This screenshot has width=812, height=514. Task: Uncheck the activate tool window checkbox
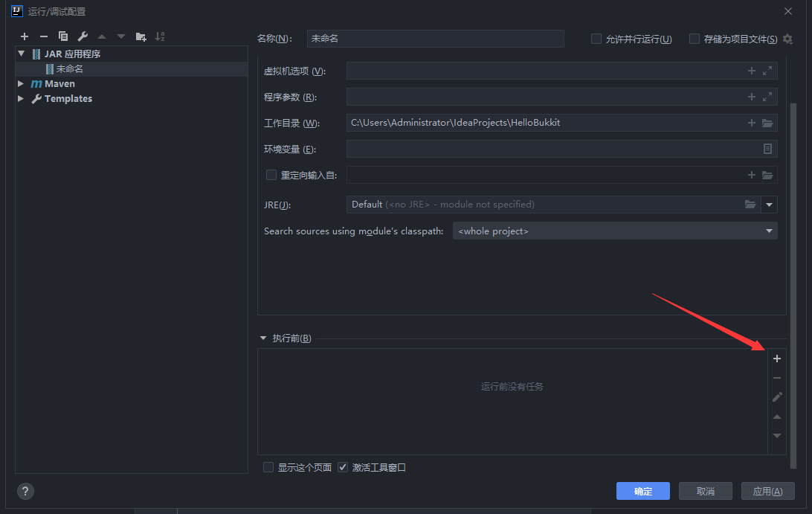(343, 467)
